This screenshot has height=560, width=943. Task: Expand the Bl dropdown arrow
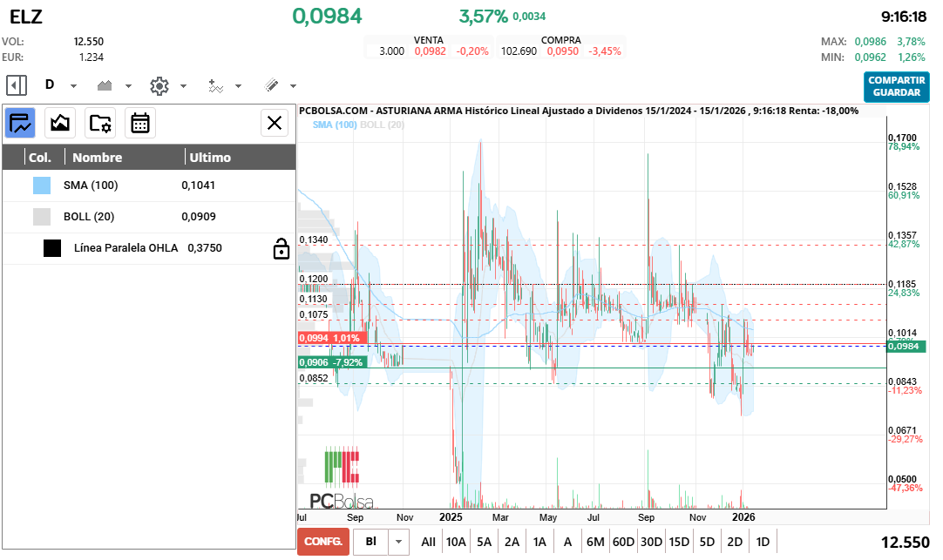[x=398, y=542]
